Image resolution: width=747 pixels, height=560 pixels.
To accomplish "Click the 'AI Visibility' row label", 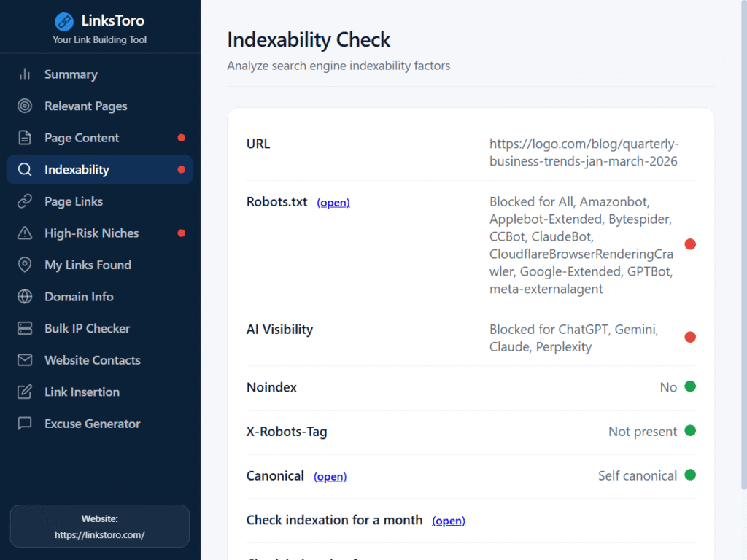I will coord(279,330).
